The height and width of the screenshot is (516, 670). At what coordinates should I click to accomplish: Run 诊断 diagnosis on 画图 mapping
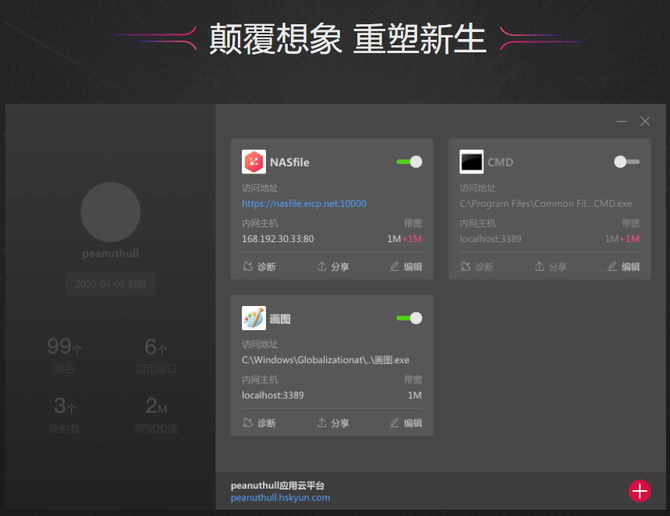pyautogui.click(x=259, y=423)
